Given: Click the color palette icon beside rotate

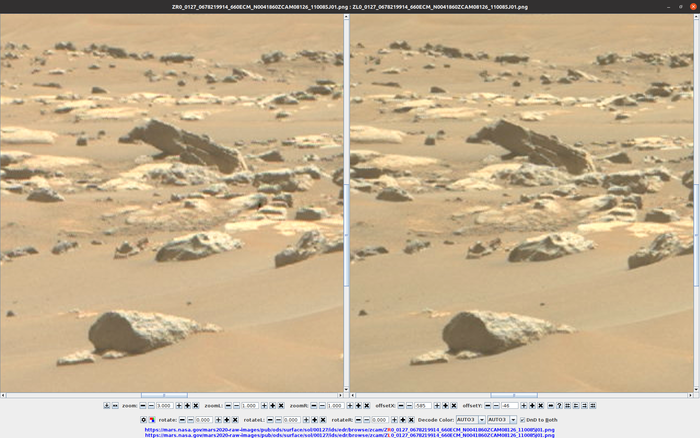Looking at the screenshot, I should tap(152, 419).
